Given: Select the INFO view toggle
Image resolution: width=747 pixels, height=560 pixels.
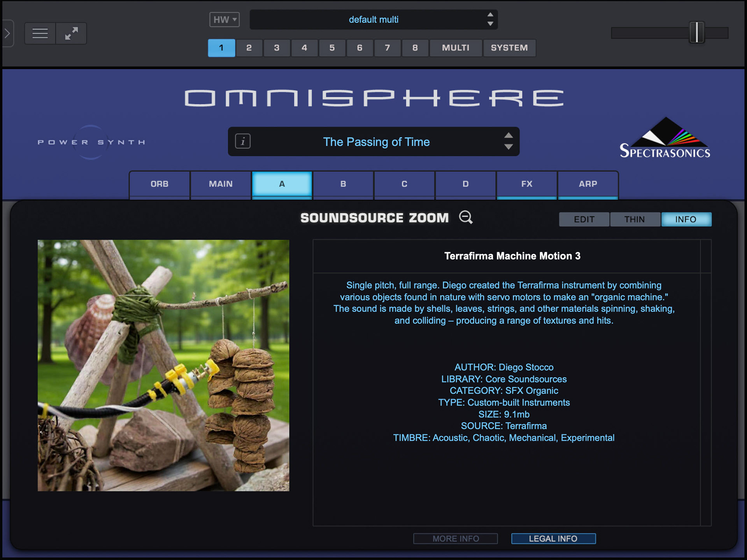Looking at the screenshot, I should click(x=686, y=219).
